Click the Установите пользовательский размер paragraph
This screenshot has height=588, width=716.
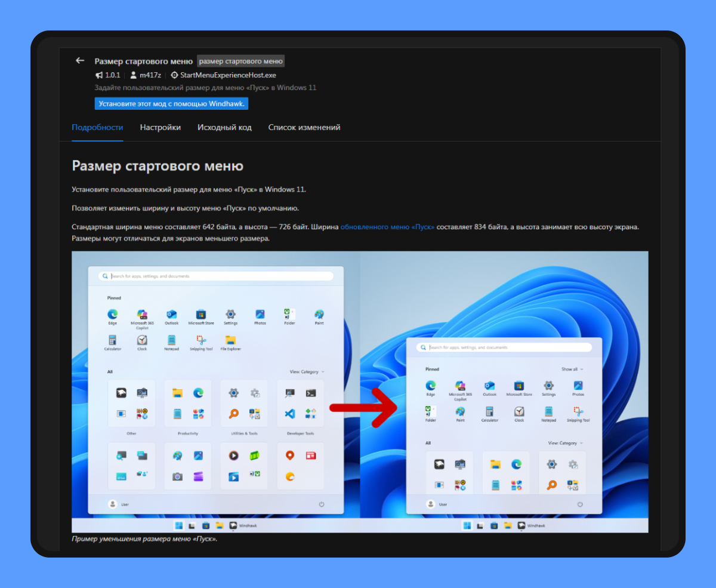(189, 189)
